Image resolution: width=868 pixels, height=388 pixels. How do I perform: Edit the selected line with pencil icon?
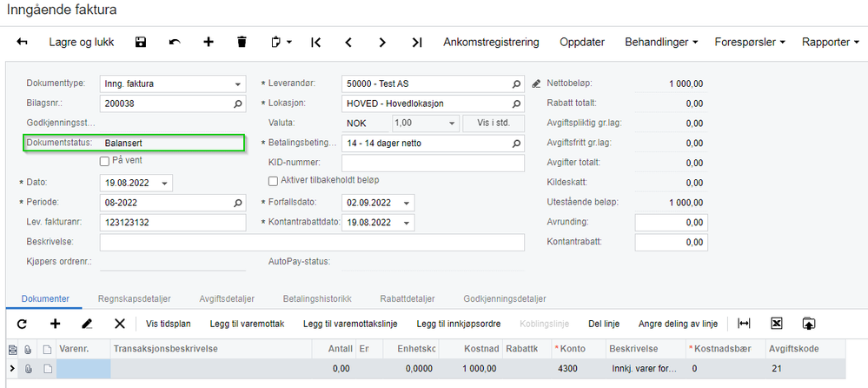coord(87,324)
